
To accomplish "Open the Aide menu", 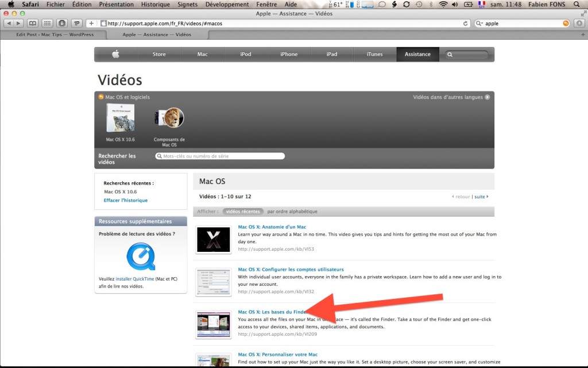I will click(x=291, y=5).
